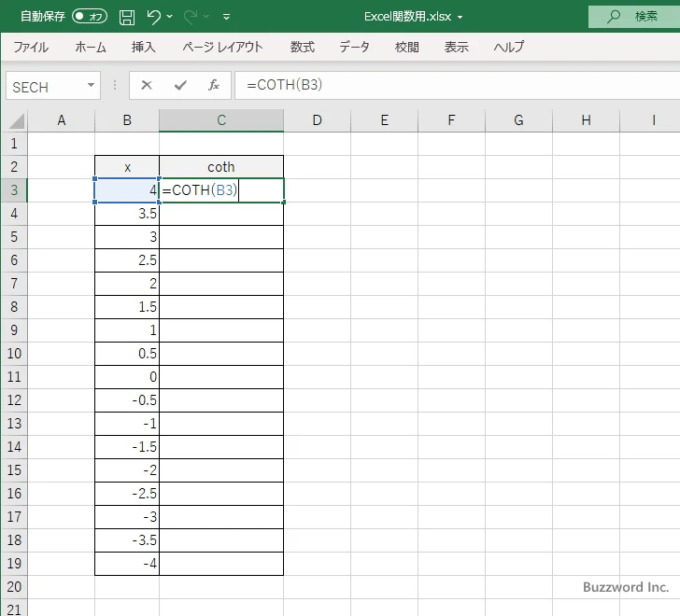Click the Undo arrow icon

tap(153, 17)
